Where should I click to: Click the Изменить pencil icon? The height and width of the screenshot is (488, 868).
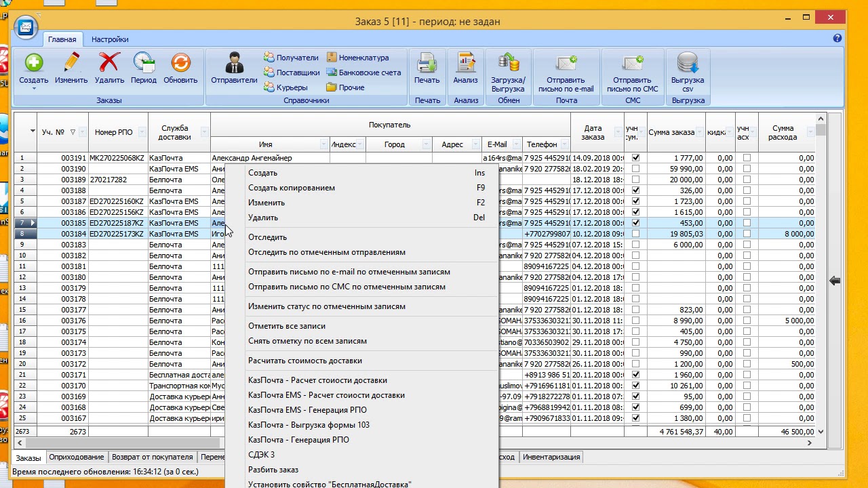pos(71,63)
